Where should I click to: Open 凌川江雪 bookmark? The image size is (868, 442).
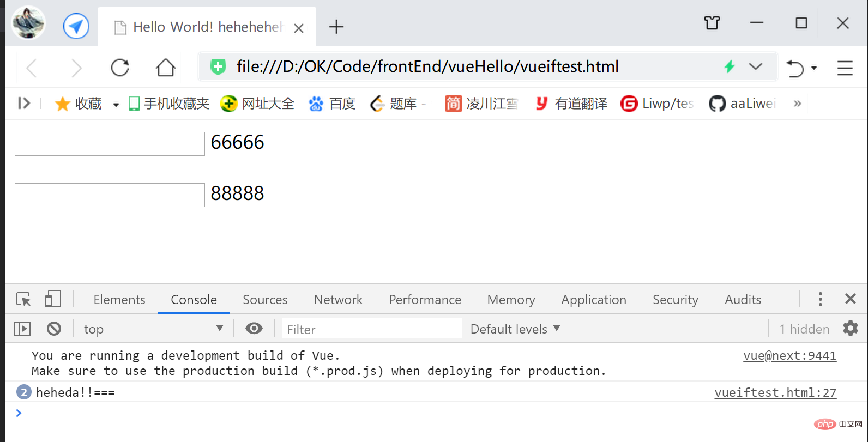coord(481,104)
